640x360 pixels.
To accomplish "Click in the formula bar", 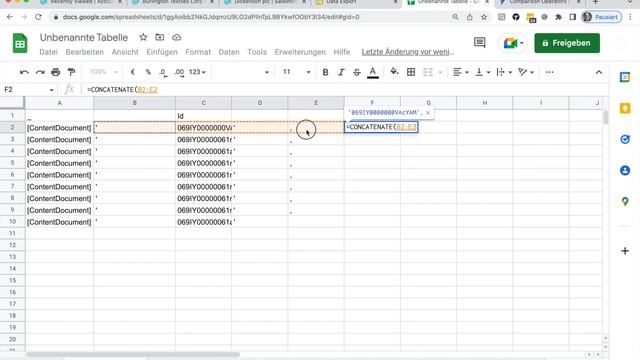I will tap(343, 89).
